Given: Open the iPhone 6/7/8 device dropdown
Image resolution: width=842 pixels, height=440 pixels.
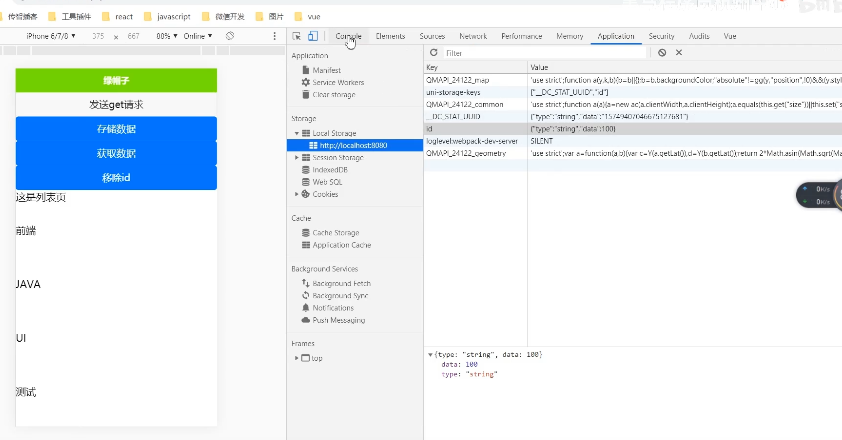Looking at the screenshot, I should [50, 36].
